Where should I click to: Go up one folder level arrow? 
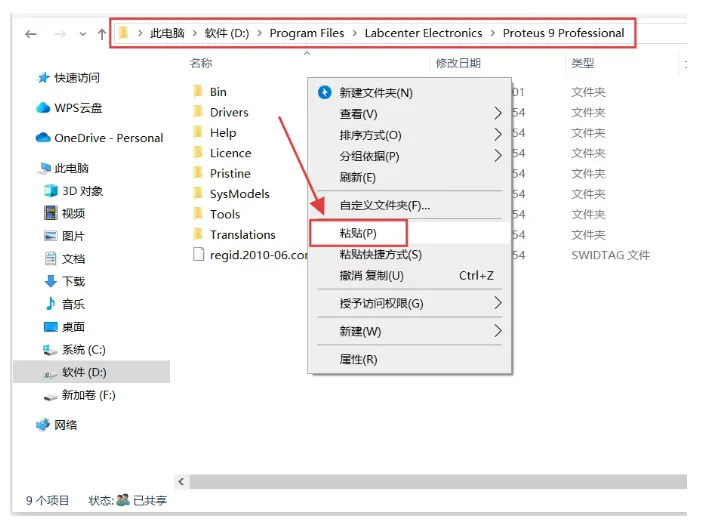(102, 34)
